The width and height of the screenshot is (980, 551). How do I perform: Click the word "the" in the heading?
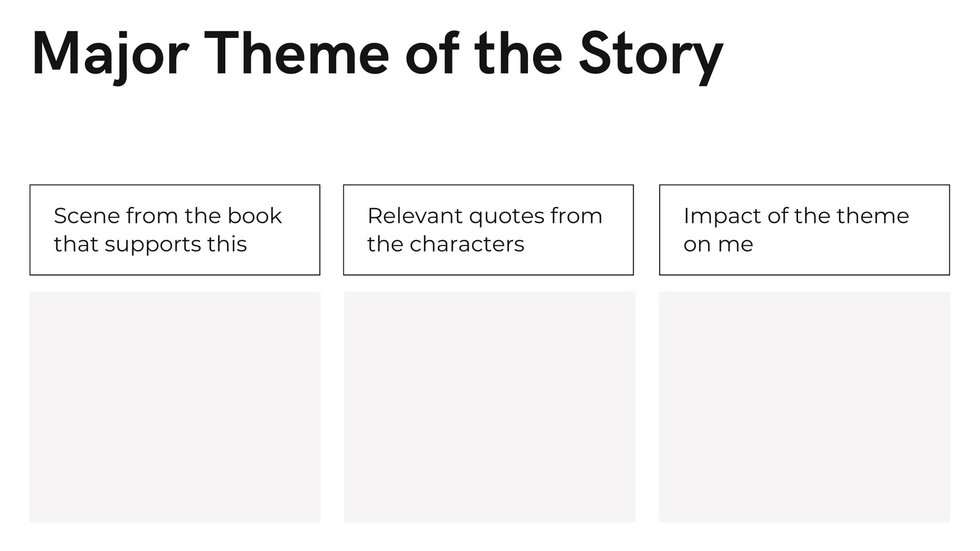click(518, 54)
